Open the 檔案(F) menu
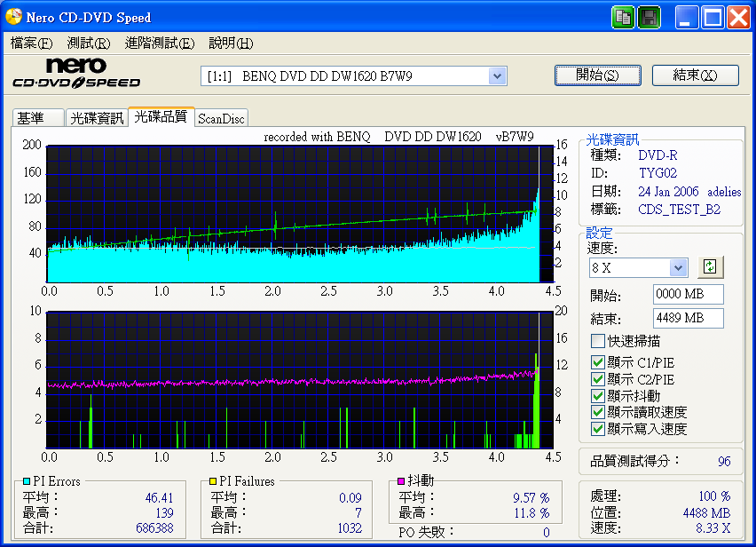The image size is (756, 547). (31, 44)
